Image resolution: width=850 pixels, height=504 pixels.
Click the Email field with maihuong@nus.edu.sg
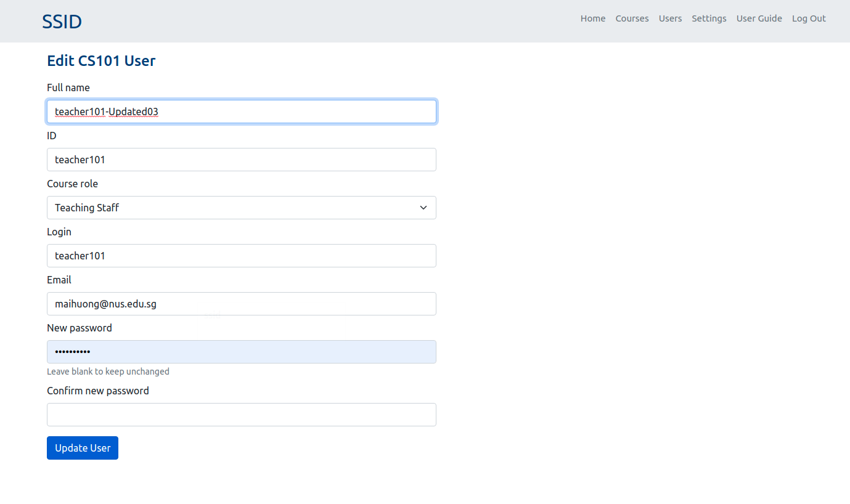(242, 304)
